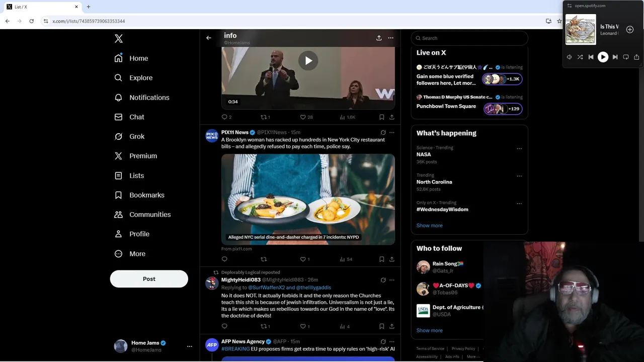
Task: Skip to next track in Spotify popup
Action: click(x=615, y=57)
